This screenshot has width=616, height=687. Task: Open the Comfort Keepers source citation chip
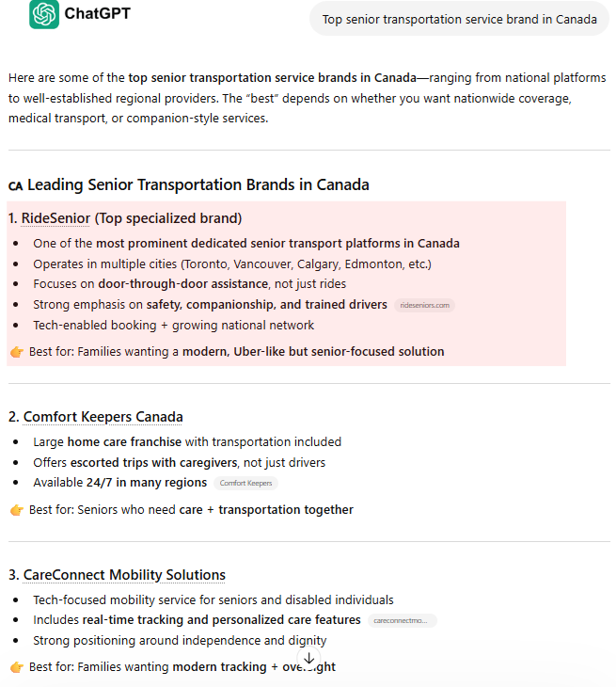tap(245, 483)
